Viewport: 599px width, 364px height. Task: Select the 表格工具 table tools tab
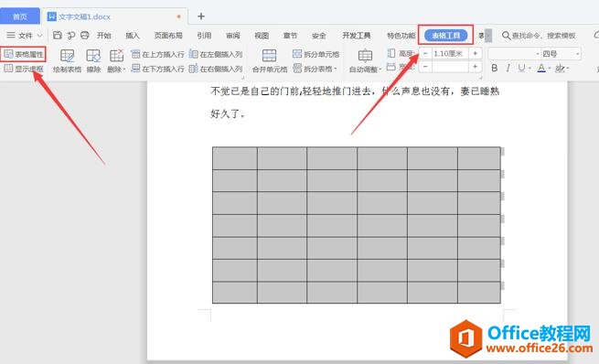coord(445,36)
